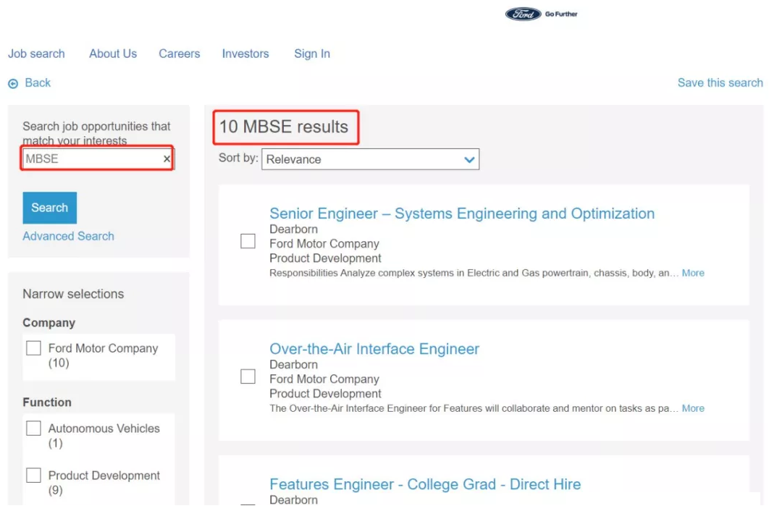Click 'Go Further' tagline text
This screenshot has height=532, width=769.
coord(561,14)
